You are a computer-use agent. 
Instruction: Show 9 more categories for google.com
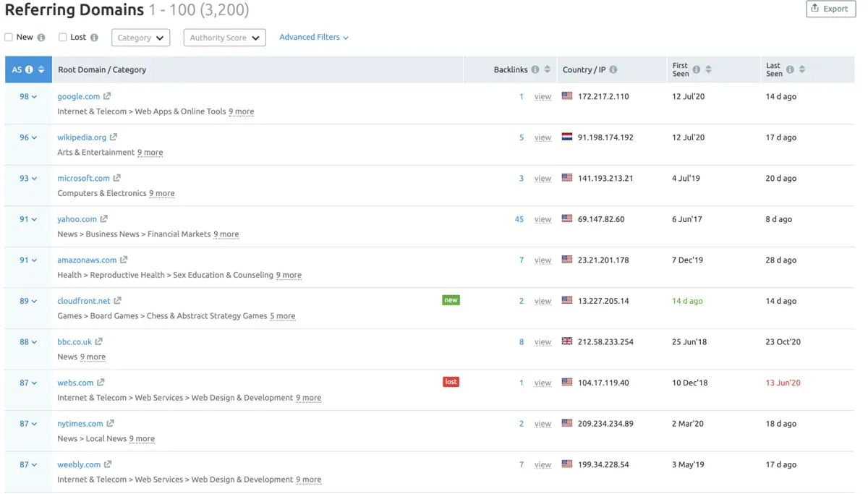click(x=242, y=111)
